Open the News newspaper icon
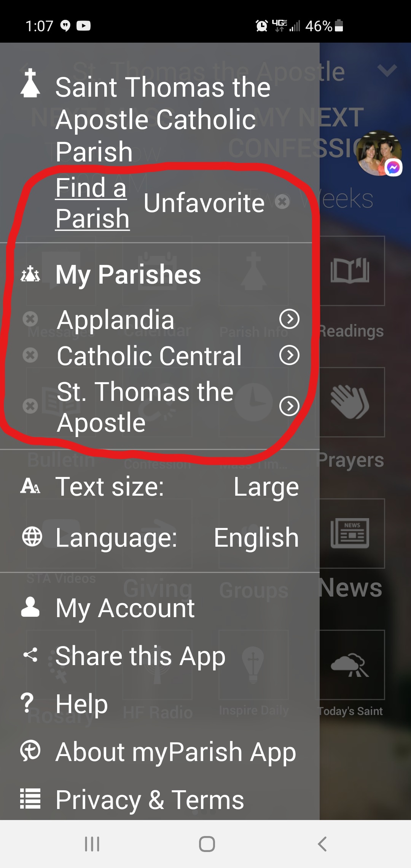The height and width of the screenshot is (868, 411). click(350, 533)
